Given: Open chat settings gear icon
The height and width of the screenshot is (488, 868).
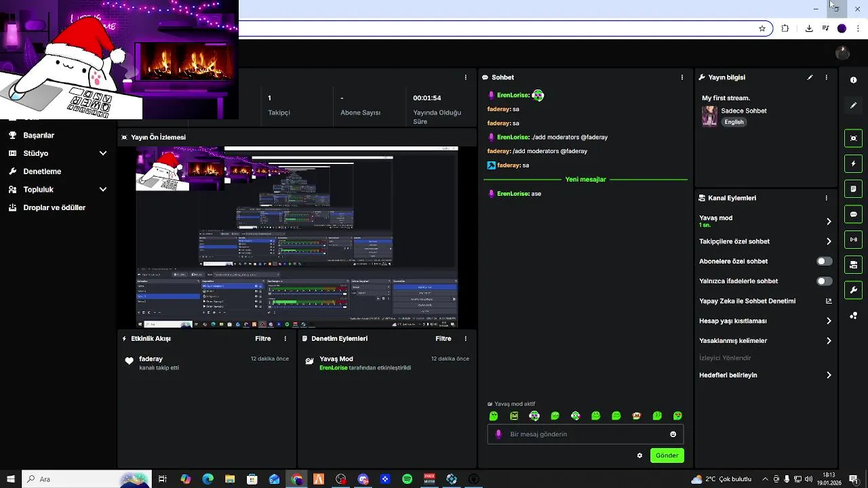Looking at the screenshot, I should (639, 455).
